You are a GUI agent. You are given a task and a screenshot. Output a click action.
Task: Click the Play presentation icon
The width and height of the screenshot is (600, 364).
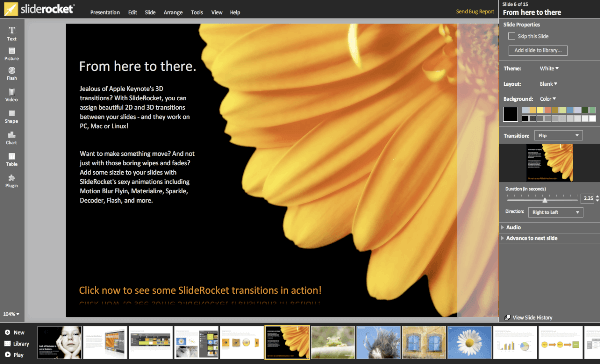pyautogui.click(x=7, y=355)
